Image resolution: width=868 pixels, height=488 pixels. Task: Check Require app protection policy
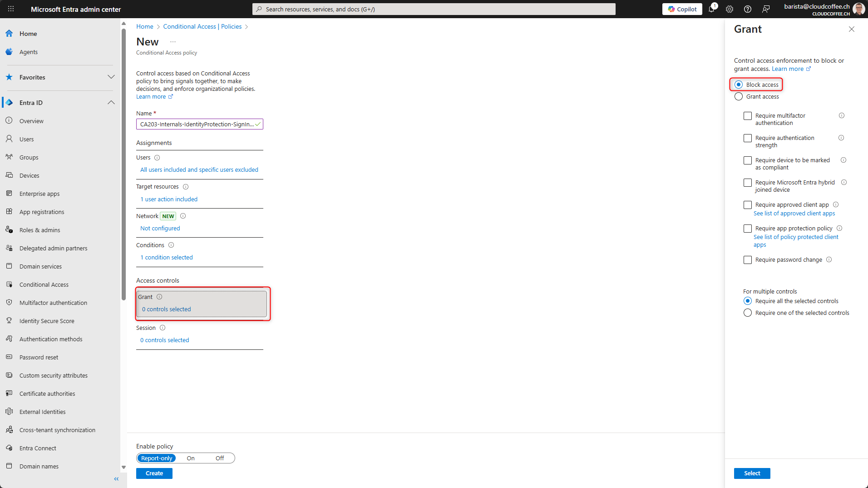748,229
